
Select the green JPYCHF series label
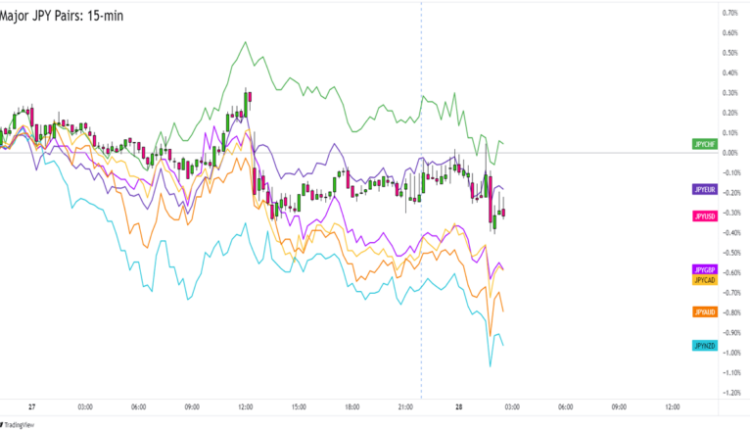click(704, 145)
